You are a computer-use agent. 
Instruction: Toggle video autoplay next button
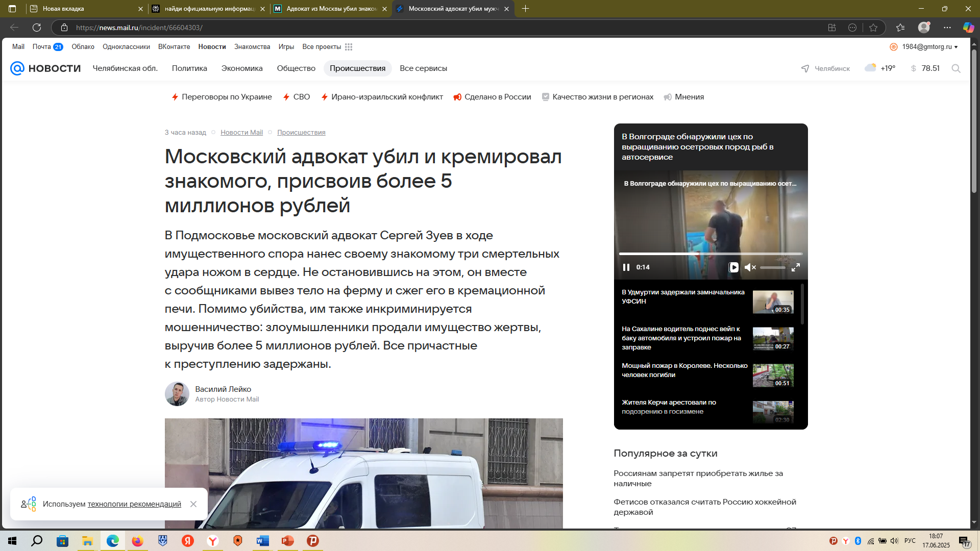pos(733,267)
